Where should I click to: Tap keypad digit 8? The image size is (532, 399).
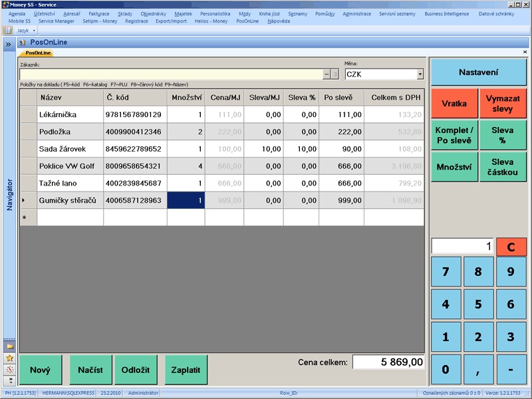tap(478, 271)
